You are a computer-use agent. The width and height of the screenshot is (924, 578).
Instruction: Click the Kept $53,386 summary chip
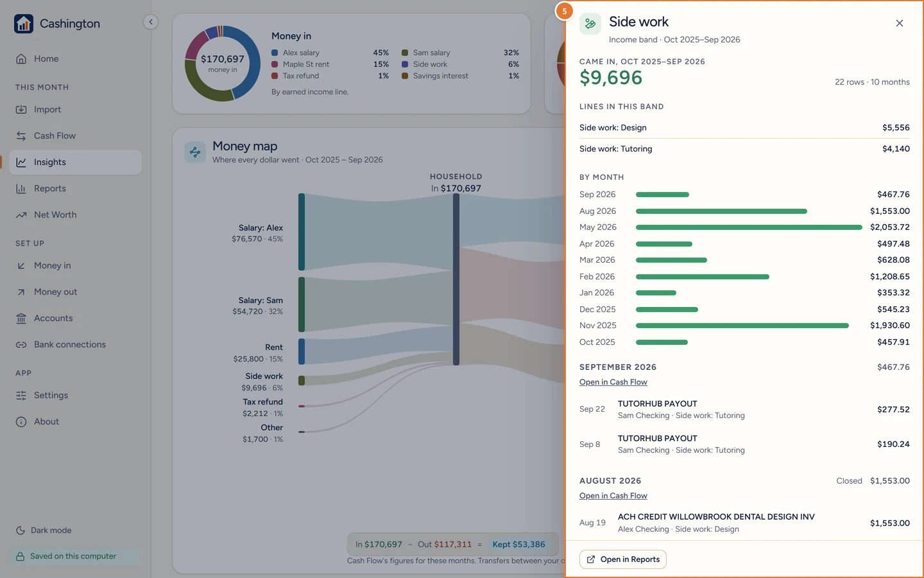(x=518, y=545)
